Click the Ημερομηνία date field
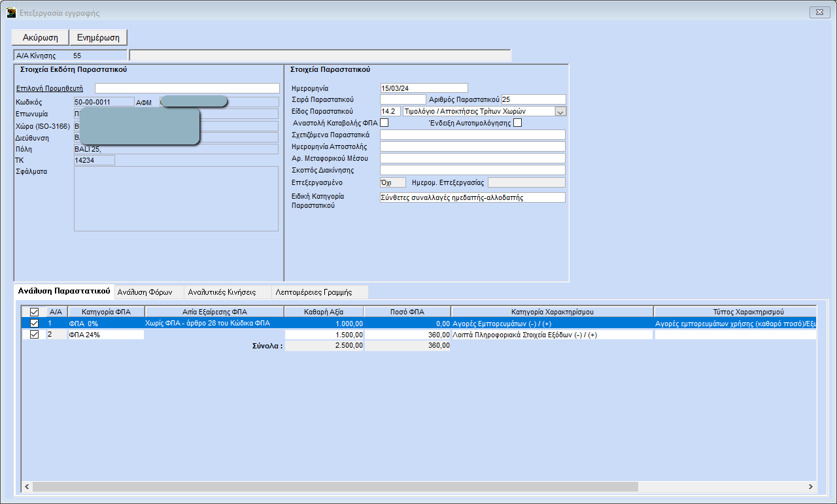Image resolution: width=837 pixels, height=504 pixels. click(x=424, y=88)
